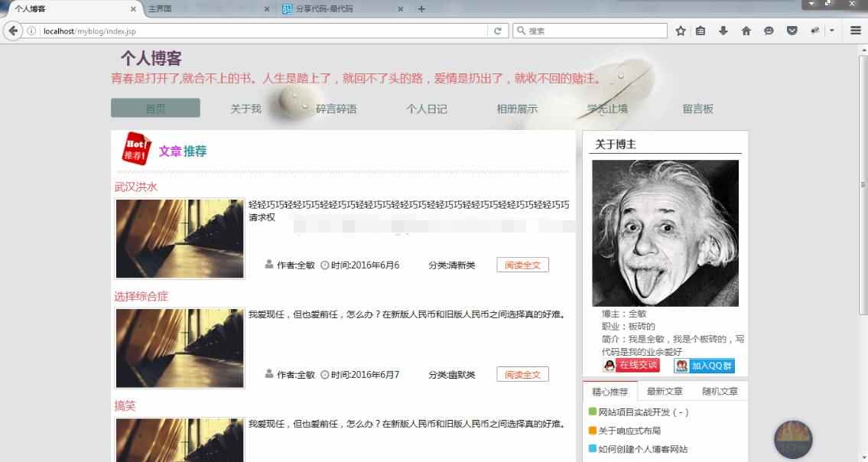
Task: Close the 主界面 tab
Action: click(x=267, y=9)
